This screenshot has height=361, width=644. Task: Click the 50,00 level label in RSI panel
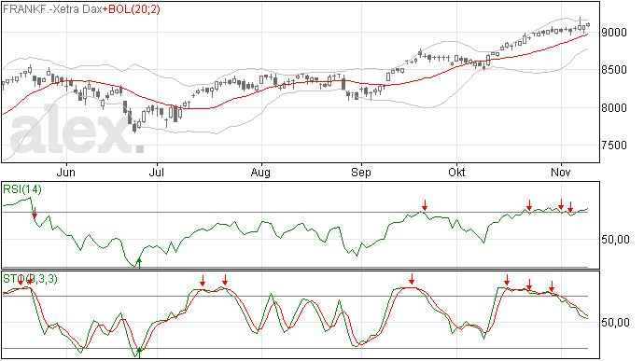(615, 240)
